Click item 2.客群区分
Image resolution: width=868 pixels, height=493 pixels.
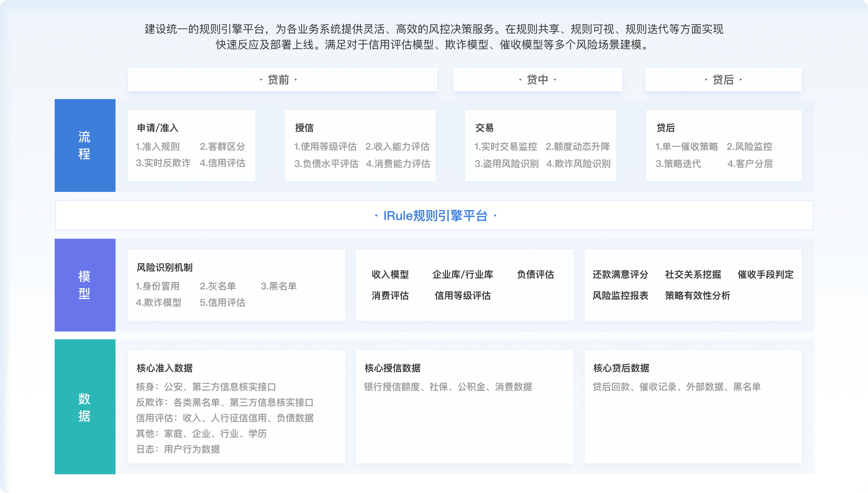(x=222, y=147)
